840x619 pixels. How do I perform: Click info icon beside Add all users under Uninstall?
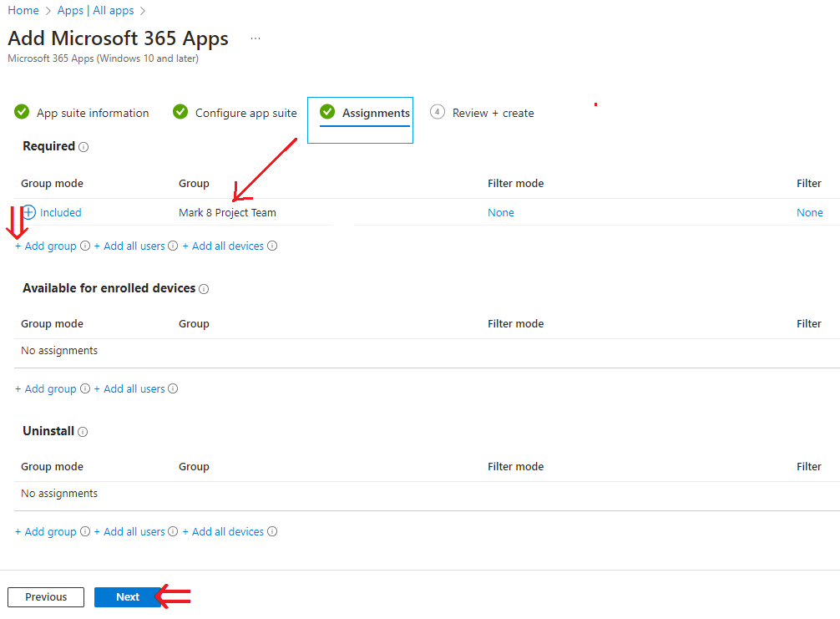(172, 531)
